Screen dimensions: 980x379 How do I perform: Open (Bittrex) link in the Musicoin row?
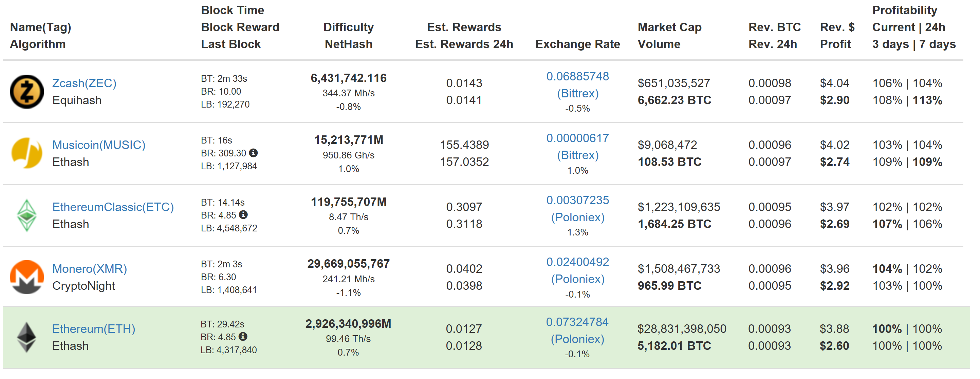click(577, 155)
